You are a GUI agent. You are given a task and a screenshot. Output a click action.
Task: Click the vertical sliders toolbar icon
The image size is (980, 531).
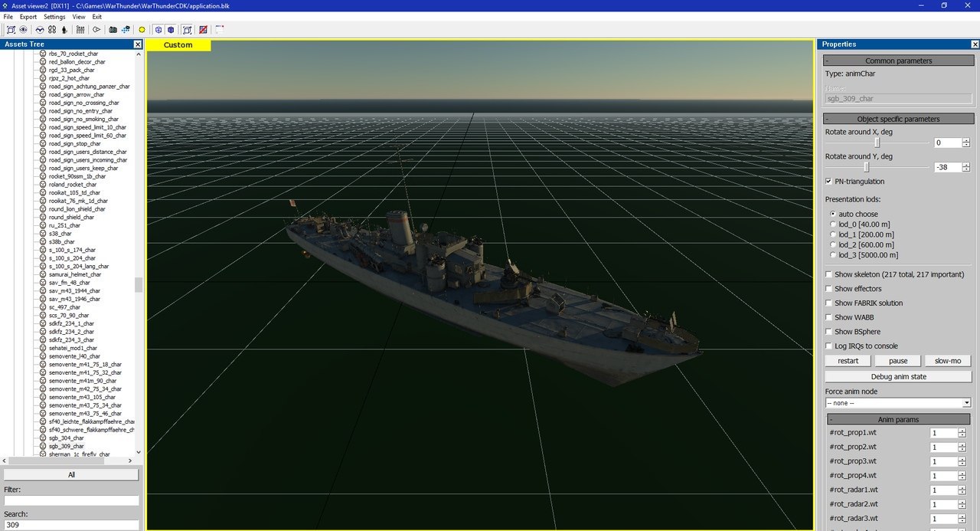[80, 30]
